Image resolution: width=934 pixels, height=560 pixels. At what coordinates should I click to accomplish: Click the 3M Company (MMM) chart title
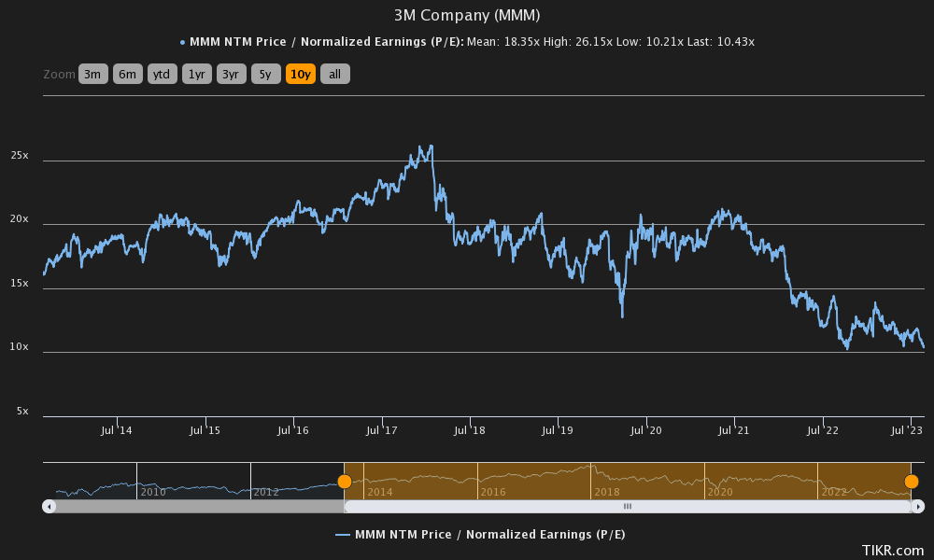click(x=467, y=15)
